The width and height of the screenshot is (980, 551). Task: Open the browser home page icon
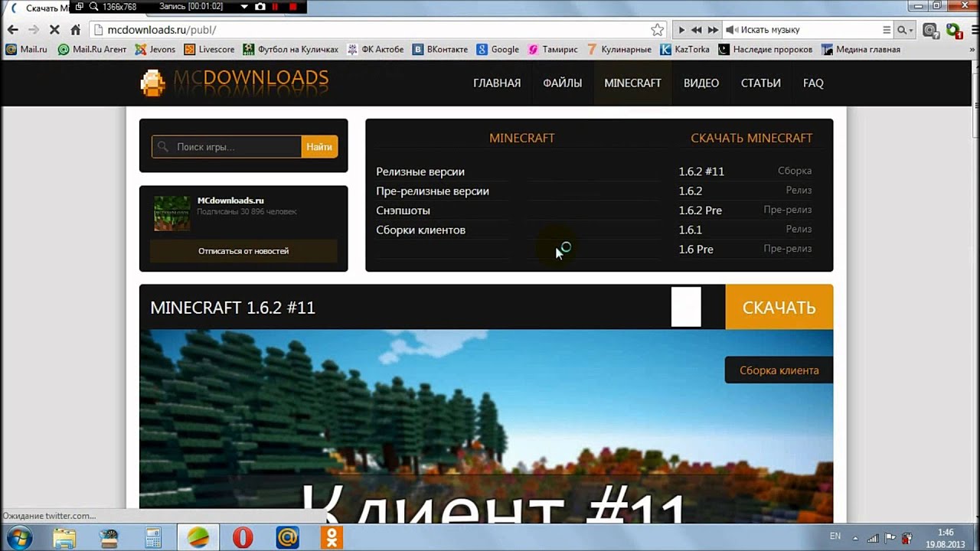click(x=75, y=30)
